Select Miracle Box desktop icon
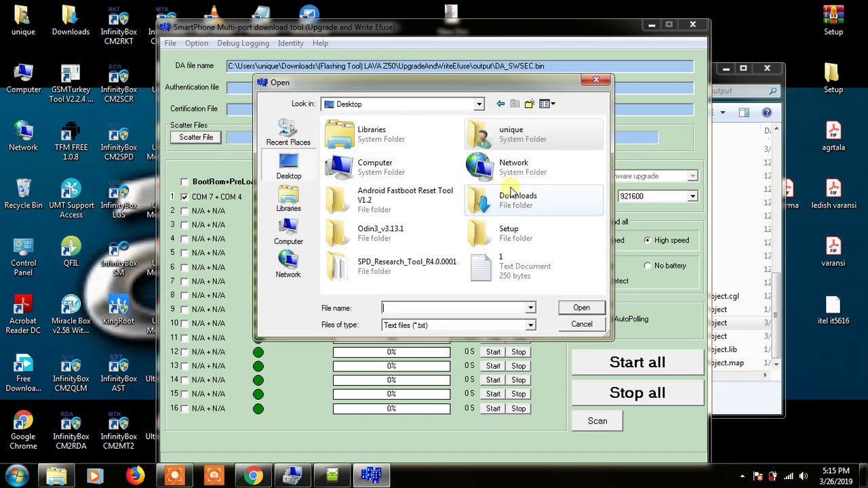The image size is (868, 488). pos(71,314)
